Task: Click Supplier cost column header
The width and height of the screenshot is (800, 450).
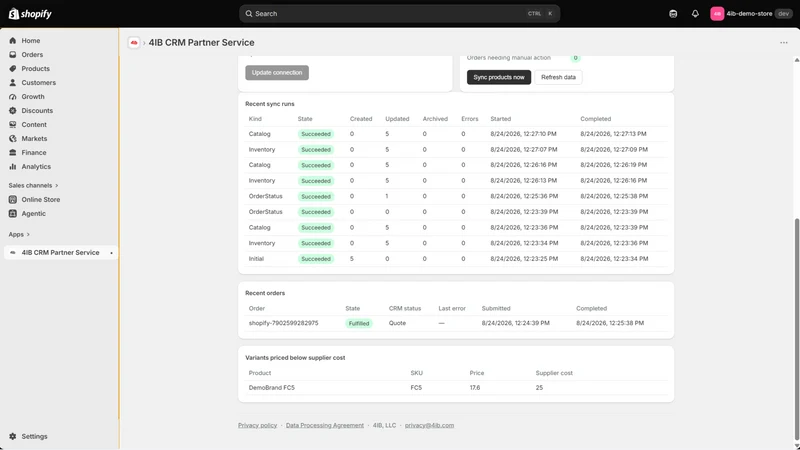Action: [554, 373]
